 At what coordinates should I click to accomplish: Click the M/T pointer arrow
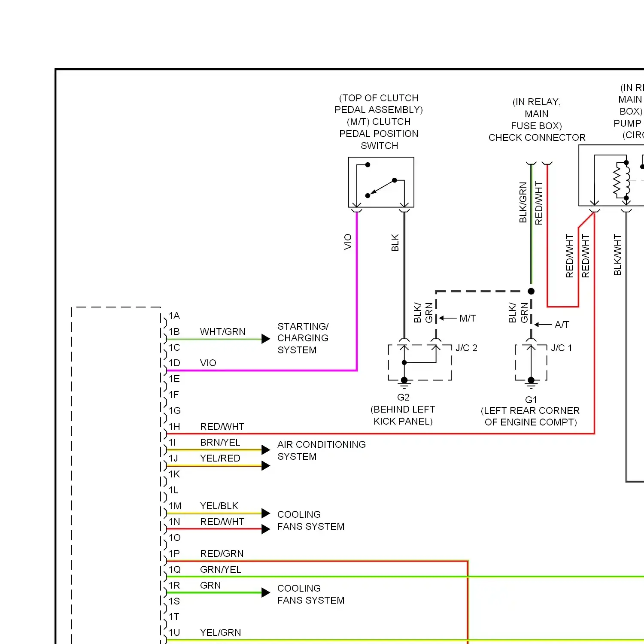pyautogui.click(x=447, y=318)
